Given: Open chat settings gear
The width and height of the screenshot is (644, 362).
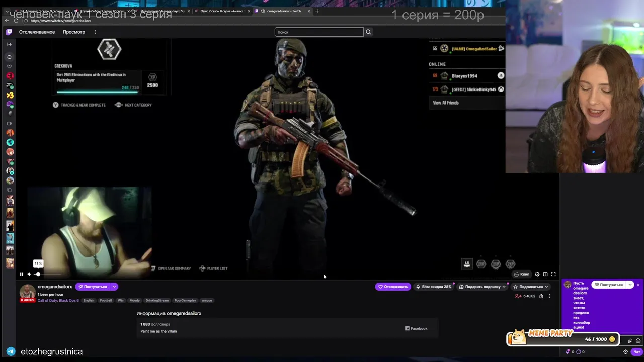Looking at the screenshot, I should pyautogui.click(x=626, y=352).
